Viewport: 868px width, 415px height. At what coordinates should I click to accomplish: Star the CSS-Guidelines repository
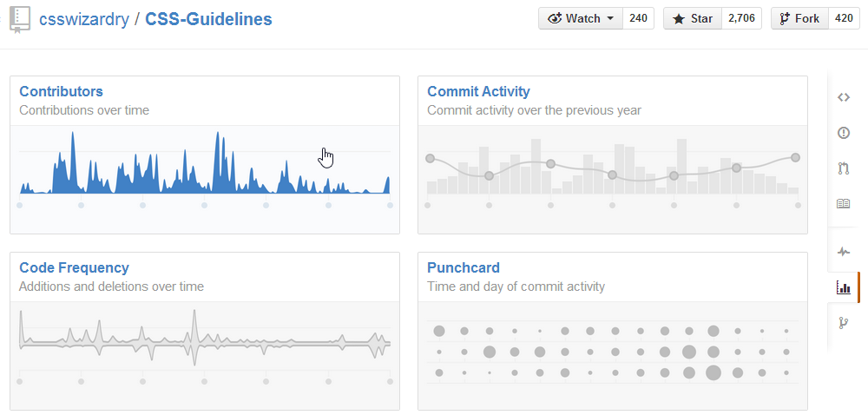click(x=692, y=18)
